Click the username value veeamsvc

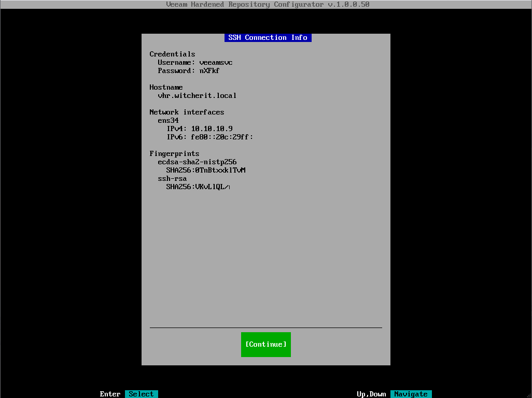(216, 63)
